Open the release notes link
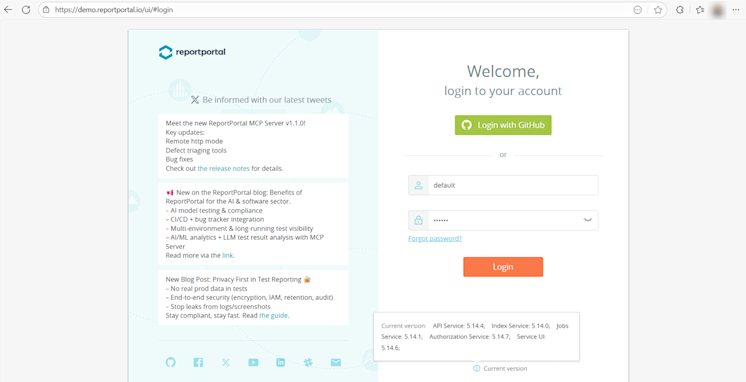 pyautogui.click(x=224, y=168)
